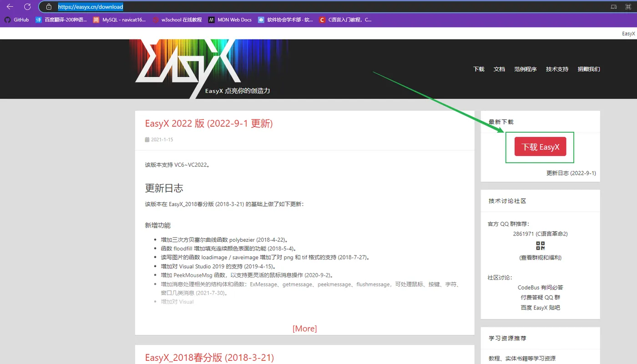Open the CodeBus 有问必答 link
This screenshot has height=364, width=637.
click(x=540, y=288)
